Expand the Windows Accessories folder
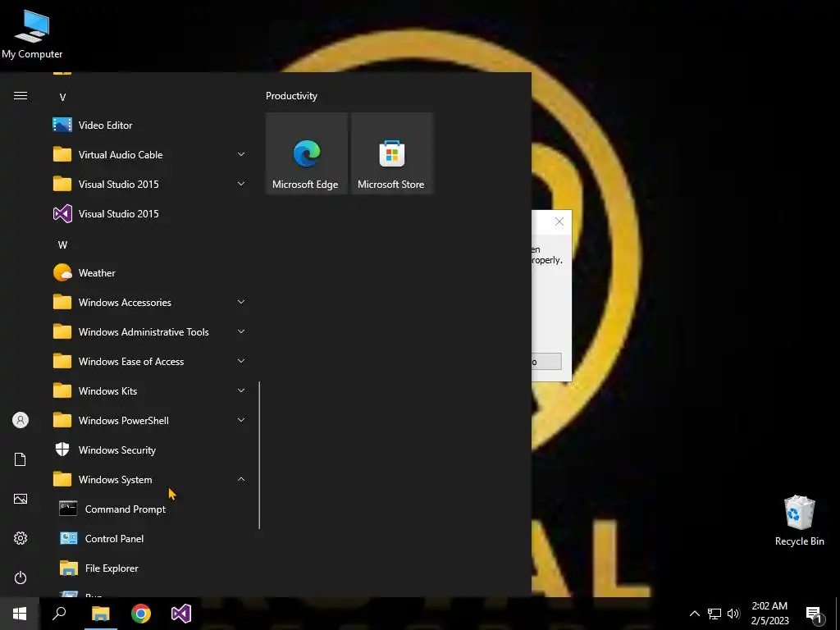 coord(150,302)
